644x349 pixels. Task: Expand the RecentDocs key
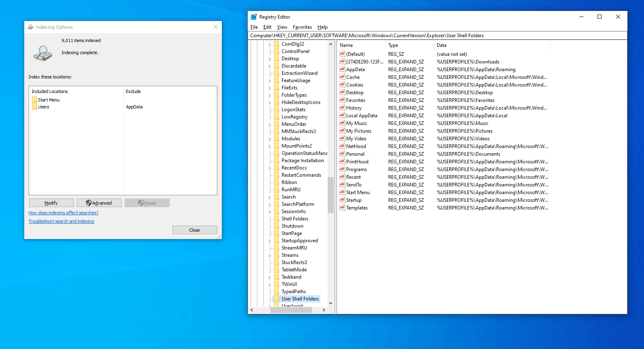tap(270, 168)
